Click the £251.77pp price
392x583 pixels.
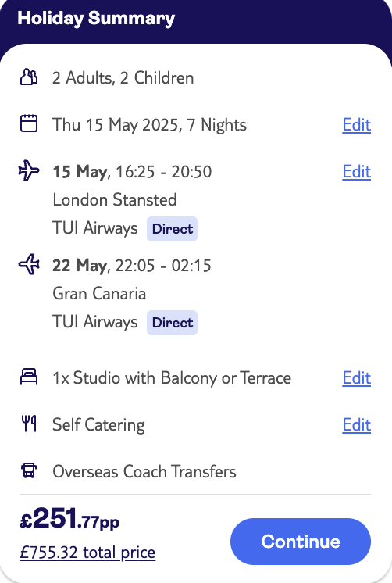(69, 518)
